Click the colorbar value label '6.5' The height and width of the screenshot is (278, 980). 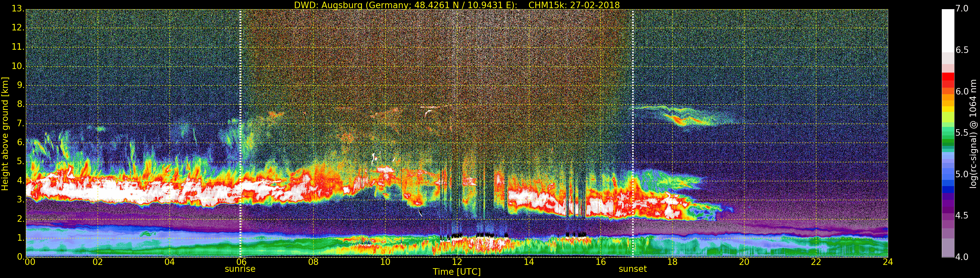(962, 50)
